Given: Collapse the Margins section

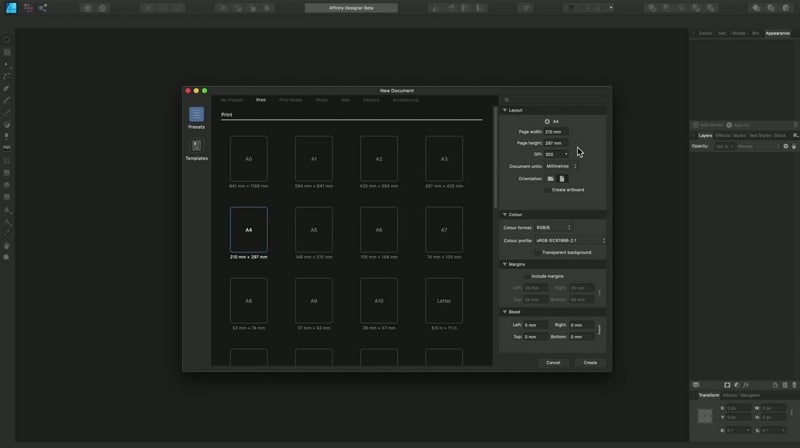Looking at the screenshot, I should click(505, 264).
